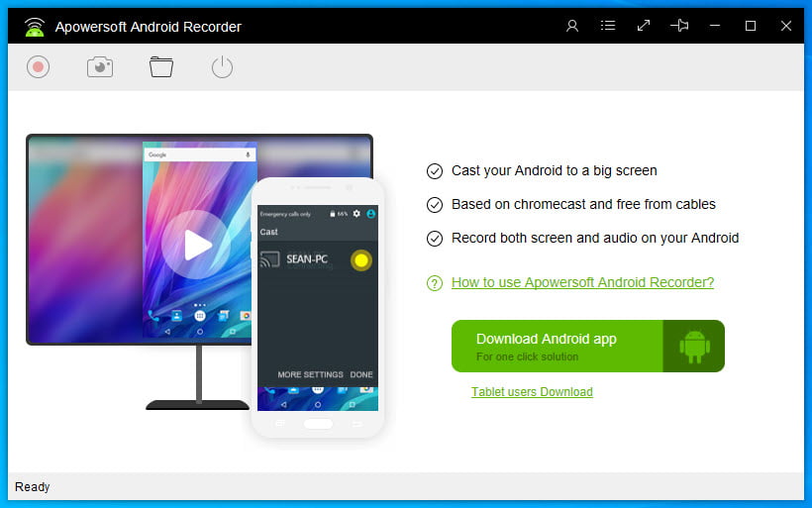This screenshot has width=812, height=508.
Task: Open the user account icon
Action: tap(572, 26)
